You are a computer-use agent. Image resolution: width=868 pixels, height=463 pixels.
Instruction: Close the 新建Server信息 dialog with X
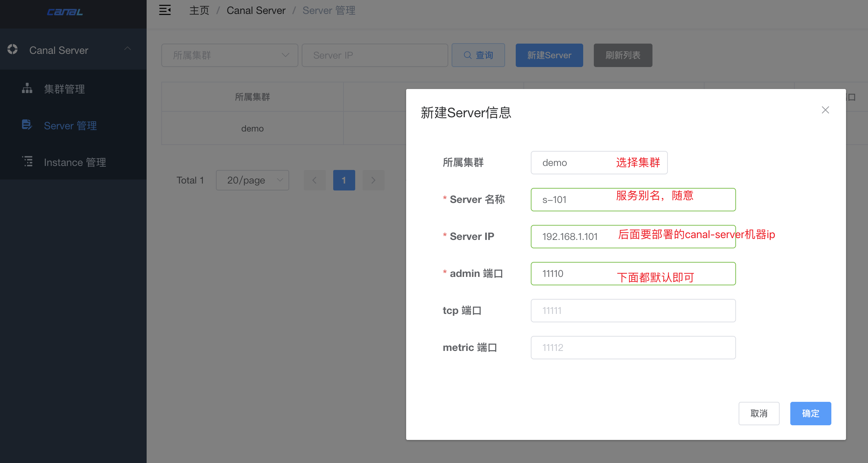click(825, 110)
